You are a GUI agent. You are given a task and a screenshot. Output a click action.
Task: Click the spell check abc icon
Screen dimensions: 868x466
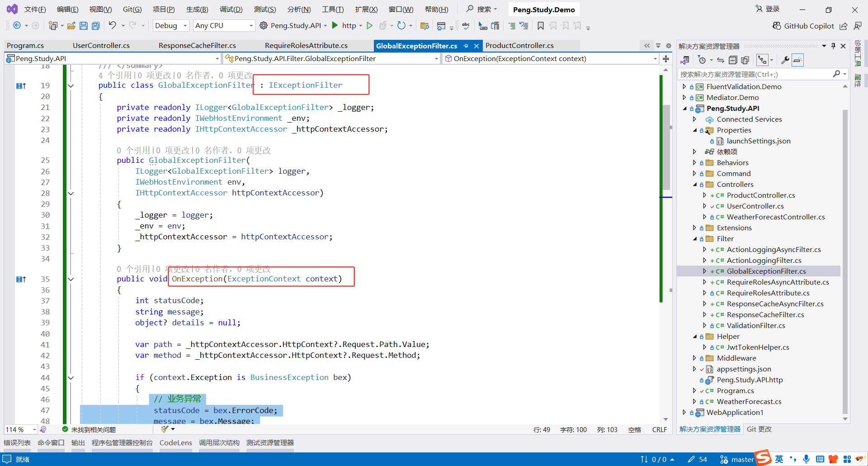[466, 26]
